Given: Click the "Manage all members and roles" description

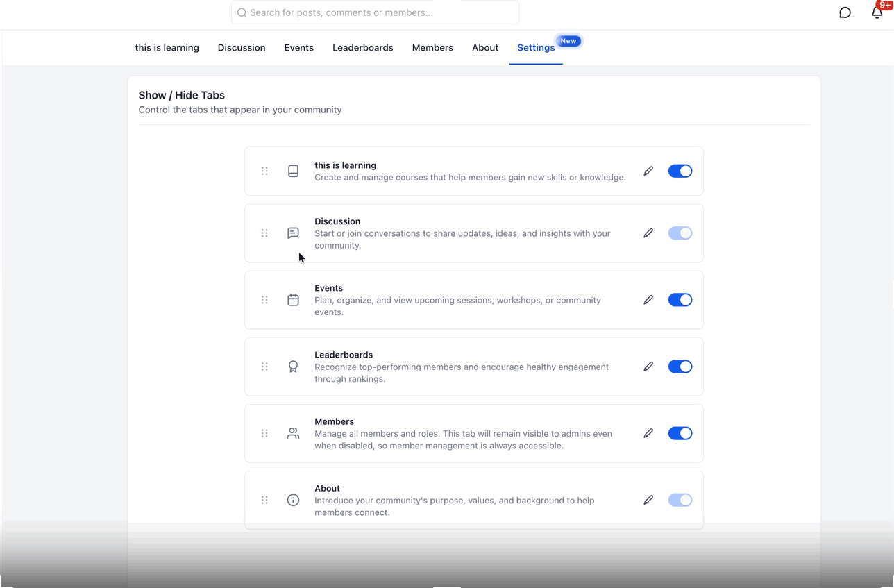Looking at the screenshot, I should point(463,439).
